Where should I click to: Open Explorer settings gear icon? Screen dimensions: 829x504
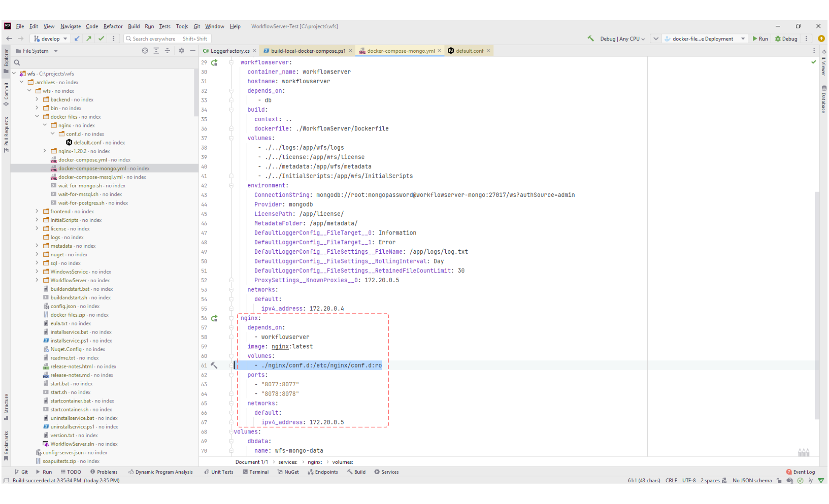tap(182, 51)
